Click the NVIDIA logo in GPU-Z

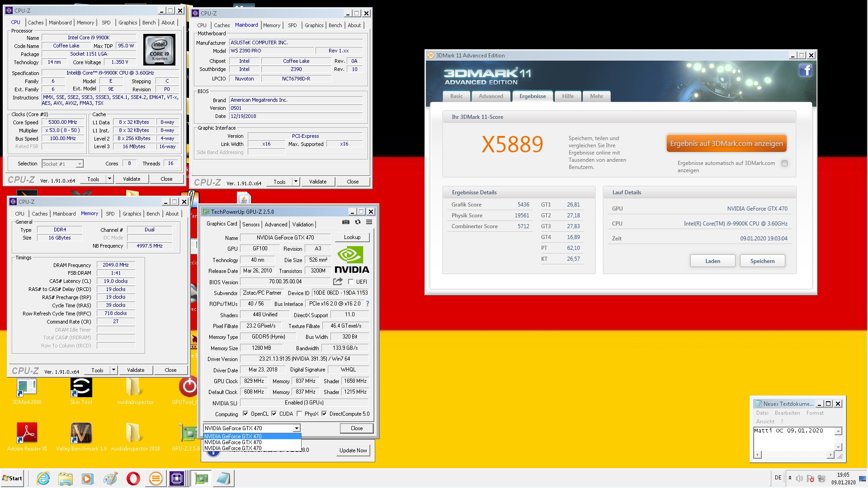point(352,260)
